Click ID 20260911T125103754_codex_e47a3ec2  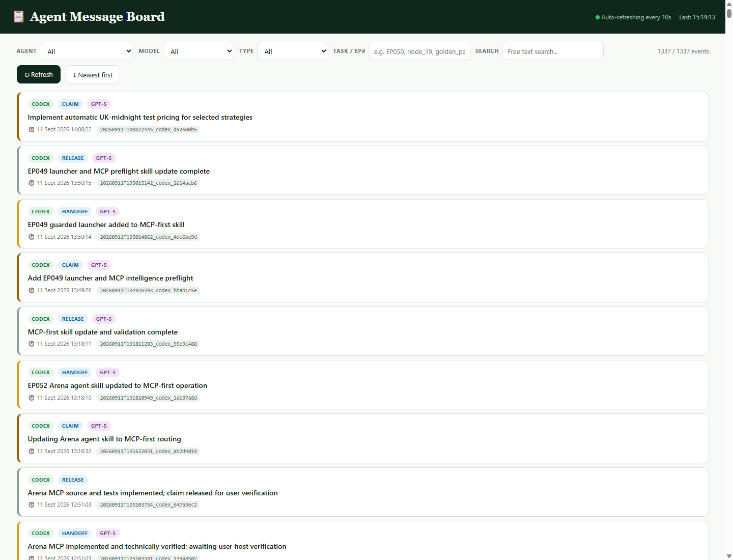[x=148, y=505]
